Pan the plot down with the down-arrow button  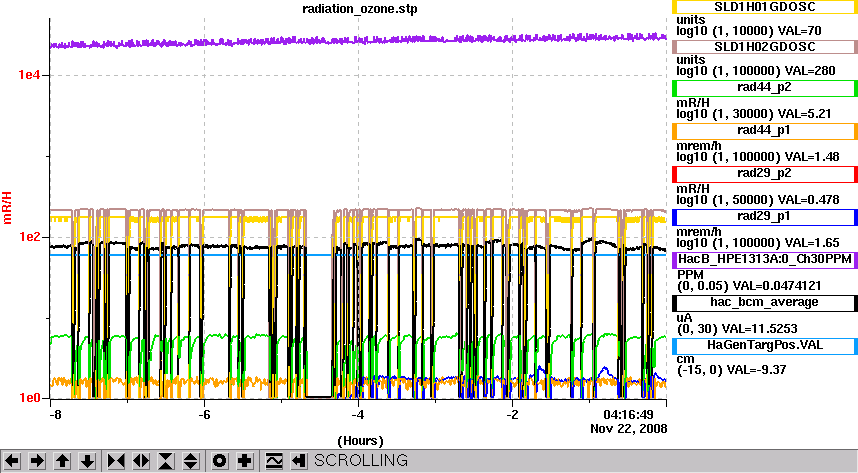click(88, 461)
